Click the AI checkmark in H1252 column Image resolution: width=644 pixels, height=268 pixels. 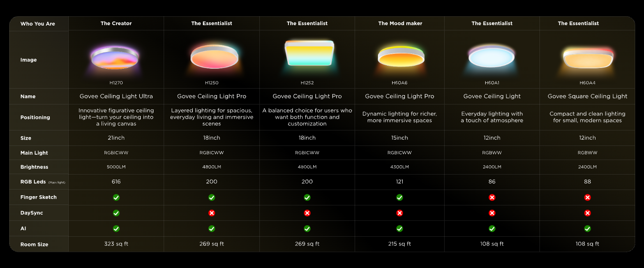pyautogui.click(x=307, y=229)
